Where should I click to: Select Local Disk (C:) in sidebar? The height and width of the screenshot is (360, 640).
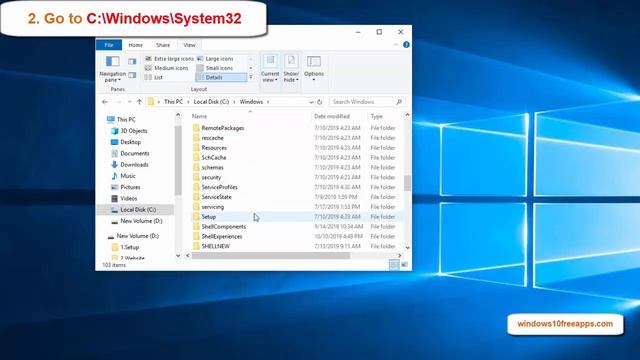click(135, 209)
